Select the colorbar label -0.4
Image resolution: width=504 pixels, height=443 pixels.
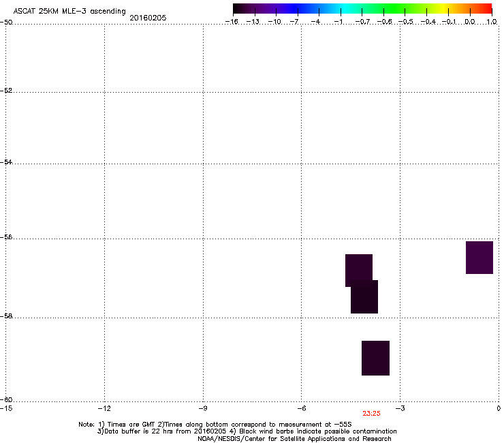[x=428, y=22]
